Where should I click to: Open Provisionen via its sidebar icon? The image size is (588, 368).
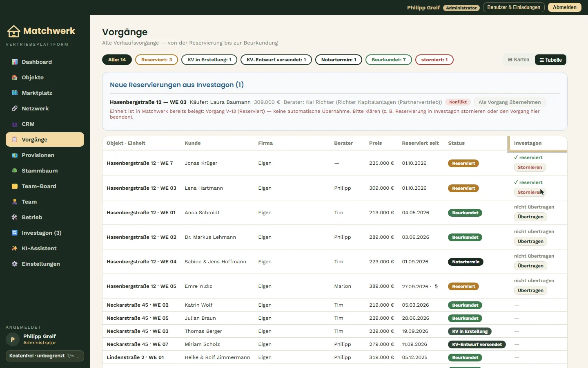click(x=15, y=155)
